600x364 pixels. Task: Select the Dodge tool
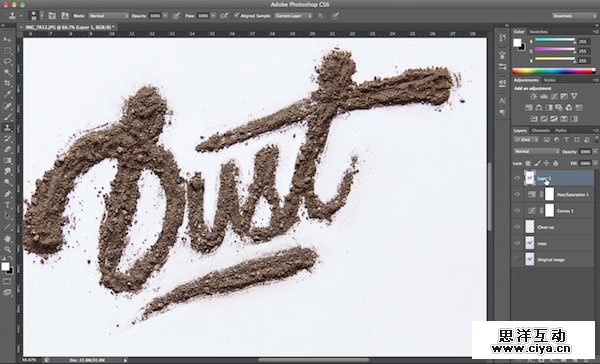(x=7, y=182)
